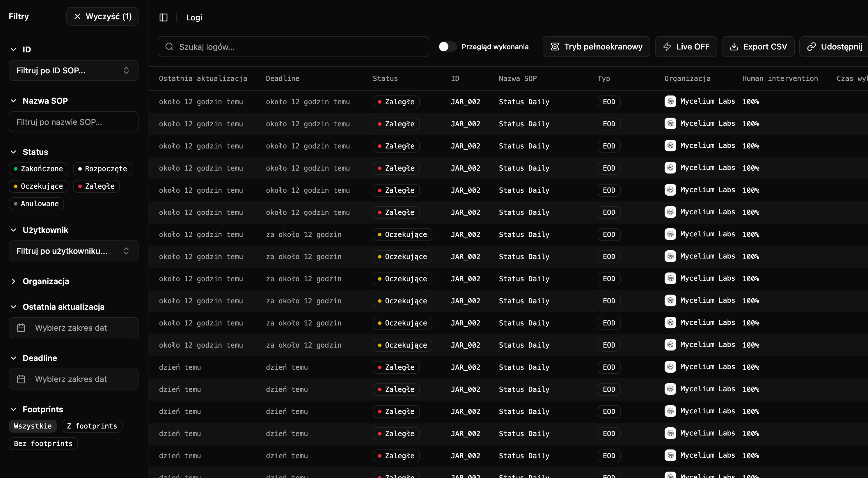Viewport: 868px width, 478px height.
Task: Sort by the Deadline column header
Action: coord(282,79)
